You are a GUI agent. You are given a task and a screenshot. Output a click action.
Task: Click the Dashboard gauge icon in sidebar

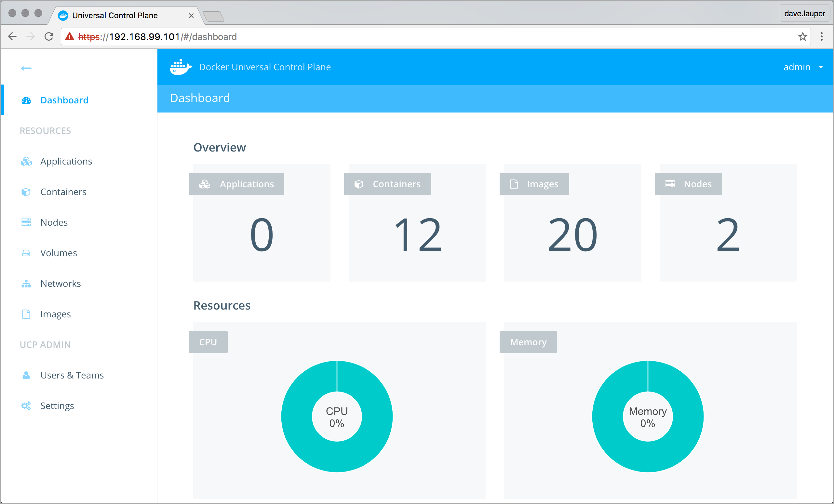pyautogui.click(x=26, y=100)
